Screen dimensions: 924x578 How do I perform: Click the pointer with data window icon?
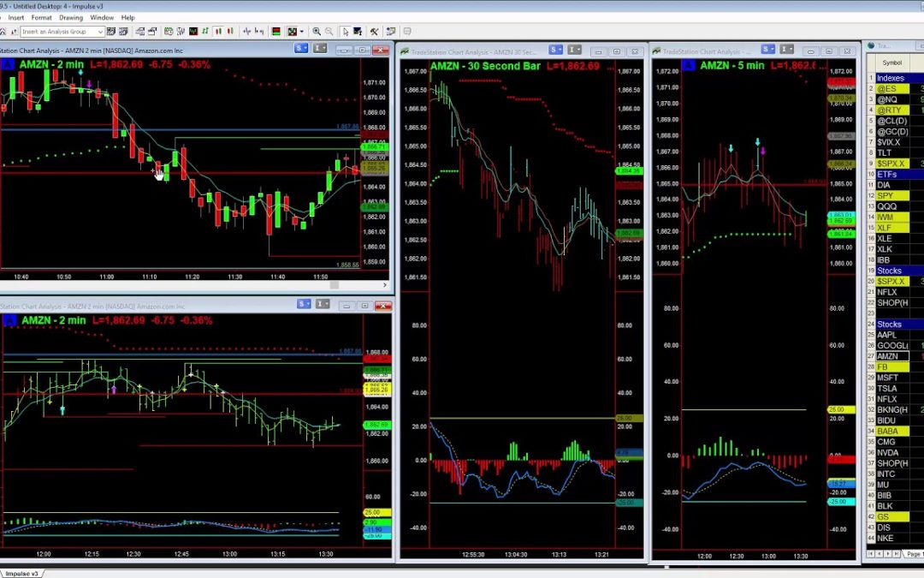click(358, 32)
